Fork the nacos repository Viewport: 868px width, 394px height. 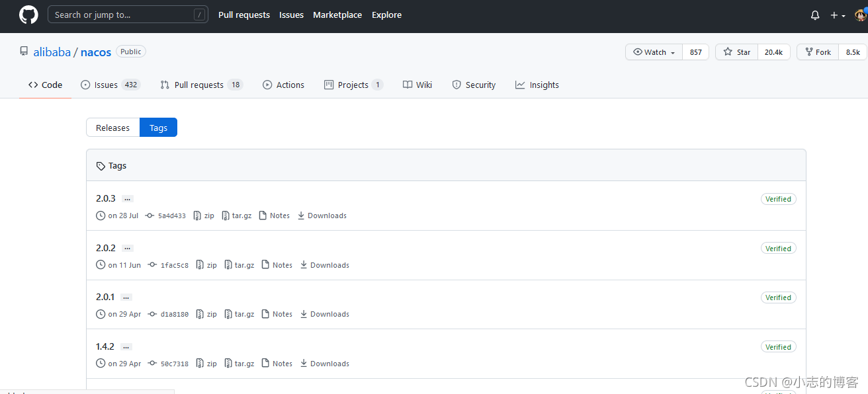(x=818, y=52)
